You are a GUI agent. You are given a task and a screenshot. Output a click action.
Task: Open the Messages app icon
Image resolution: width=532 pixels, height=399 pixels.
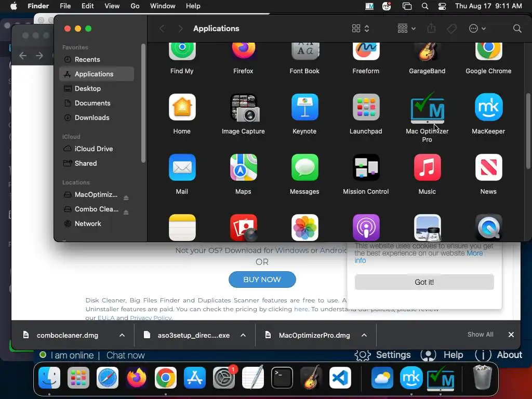pyautogui.click(x=304, y=167)
